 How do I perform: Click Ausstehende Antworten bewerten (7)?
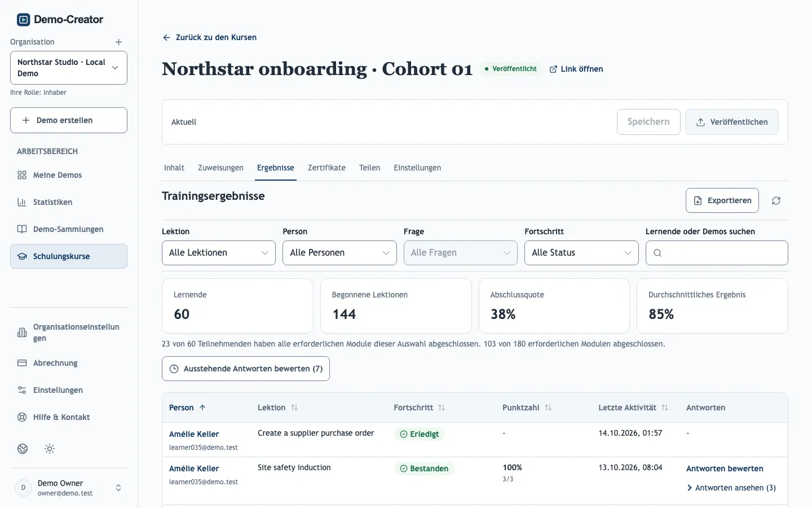tap(246, 369)
